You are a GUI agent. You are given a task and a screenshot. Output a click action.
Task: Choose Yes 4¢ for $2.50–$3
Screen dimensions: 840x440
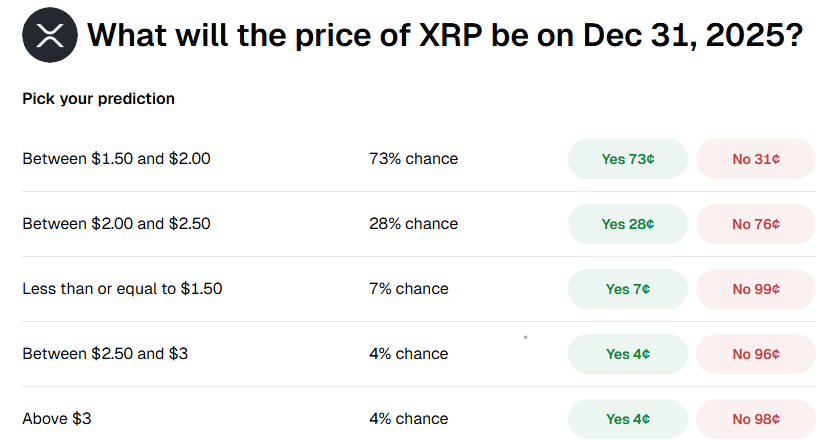pyautogui.click(x=628, y=354)
